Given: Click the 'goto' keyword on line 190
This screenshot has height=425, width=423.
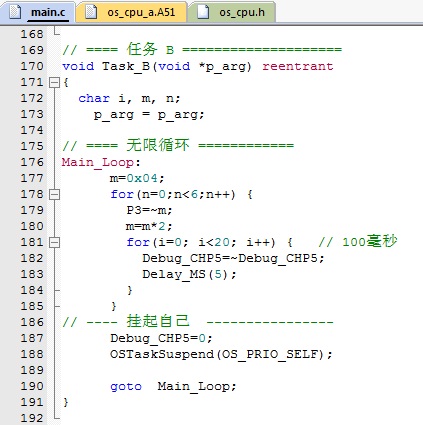Looking at the screenshot, I should (126, 387).
